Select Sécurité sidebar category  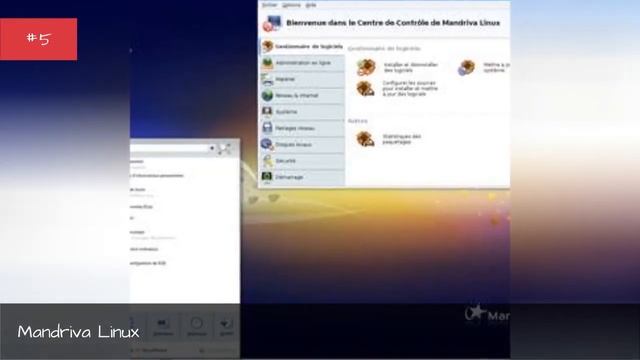302,161
